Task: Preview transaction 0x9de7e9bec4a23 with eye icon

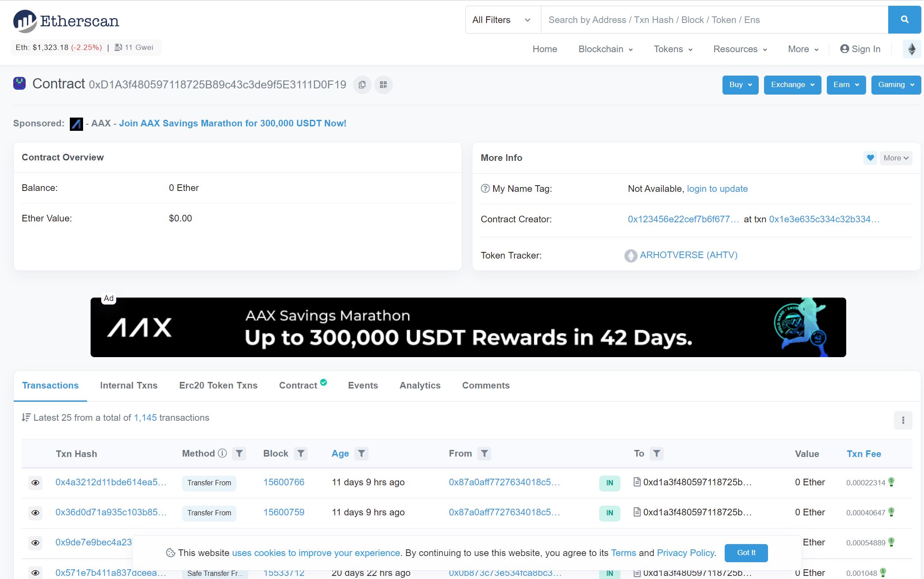Action: pos(35,543)
